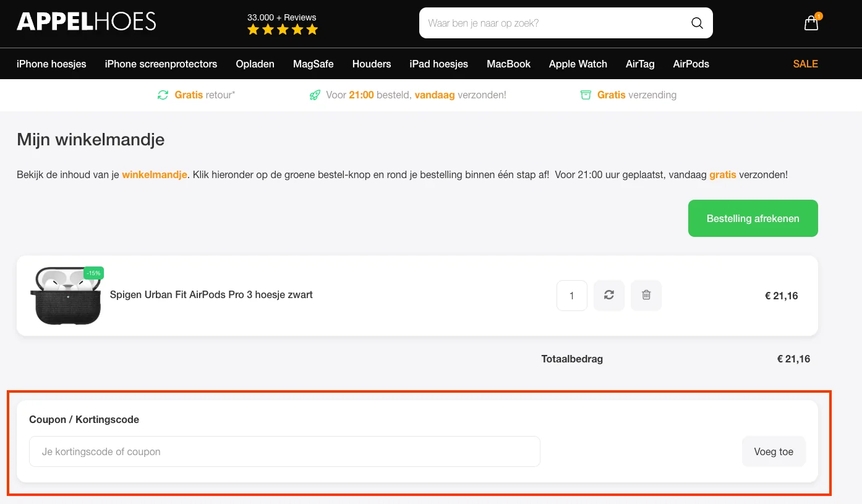Click the search magnifier icon
This screenshot has height=504, width=862.
click(697, 23)
